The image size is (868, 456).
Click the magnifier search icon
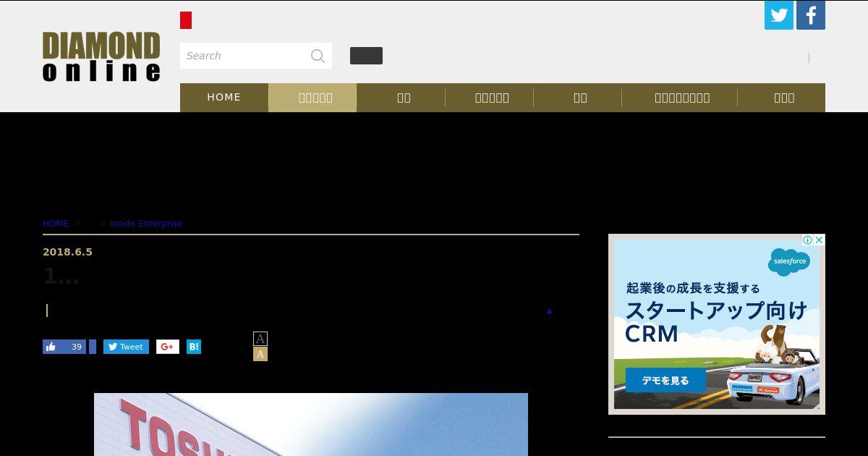pyautogui.click(x=318, y=56)
